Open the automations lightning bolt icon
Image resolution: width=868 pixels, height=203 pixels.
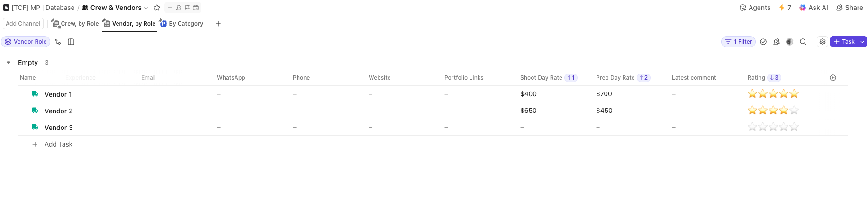coord(785,8)
